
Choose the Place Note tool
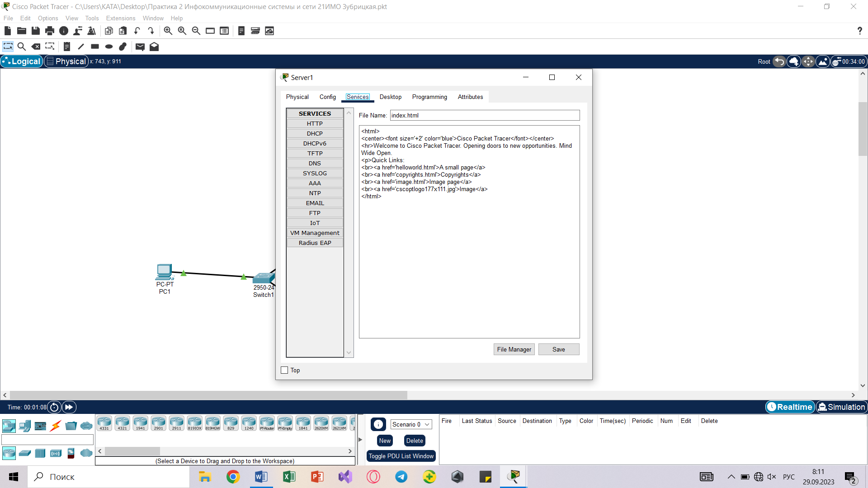[67, 47]
